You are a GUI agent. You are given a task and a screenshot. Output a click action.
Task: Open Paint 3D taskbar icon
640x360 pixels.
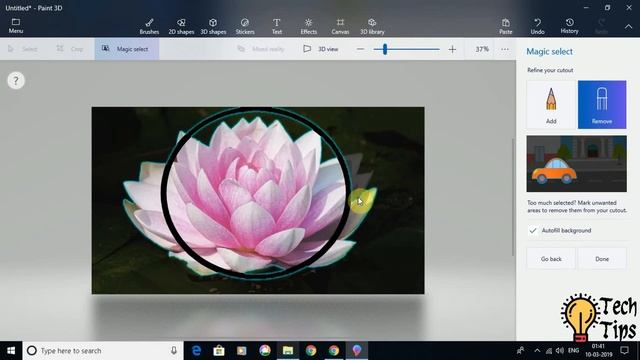(x=356, y=351)
